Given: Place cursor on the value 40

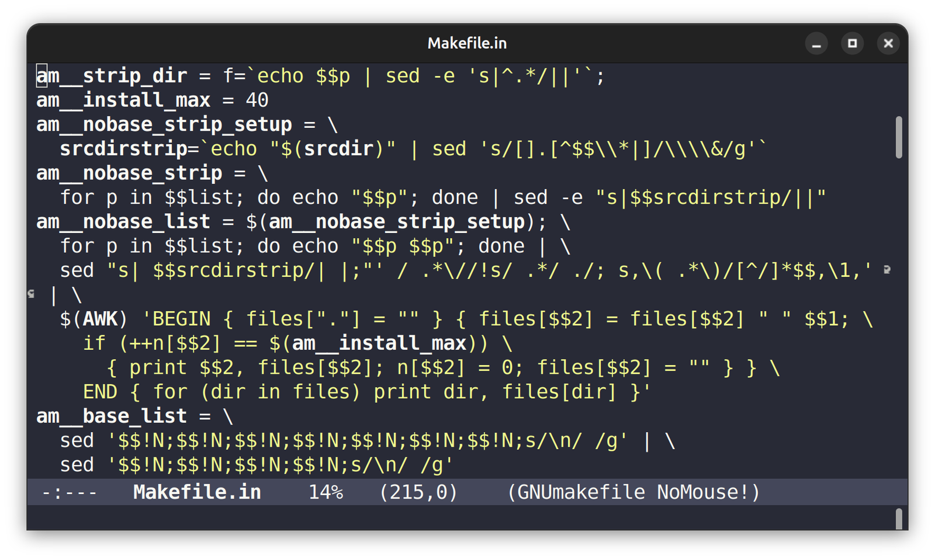Looking at the screenshot, I should click(x=257, y=100).
